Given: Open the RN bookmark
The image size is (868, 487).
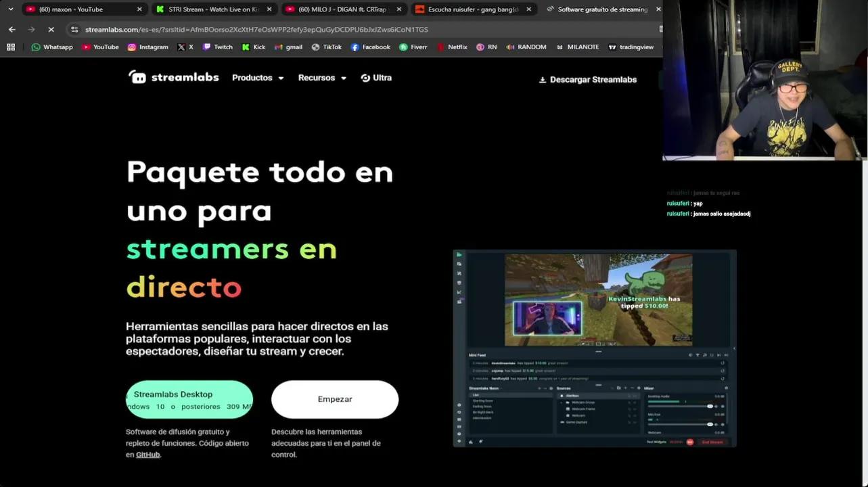Looking at the screenshot, I should 486,47.
